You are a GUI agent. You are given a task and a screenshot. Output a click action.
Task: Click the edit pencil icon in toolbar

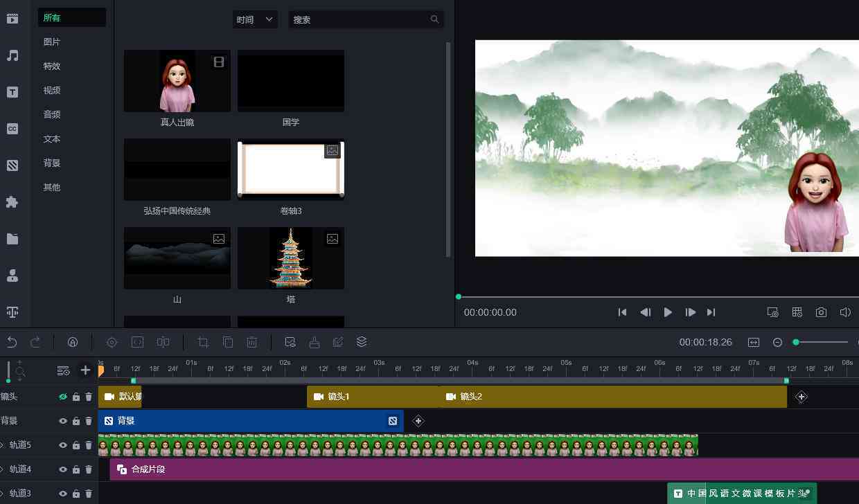coord(338,342)
